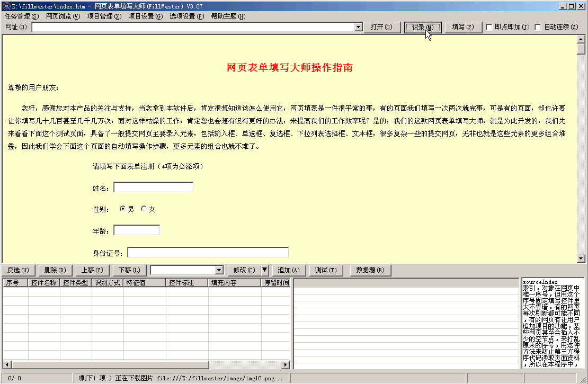Enable the 自动连续(Z) checkbox
Image resolution: width=588 pixels, height=384 pixels.
coord(538,27)
